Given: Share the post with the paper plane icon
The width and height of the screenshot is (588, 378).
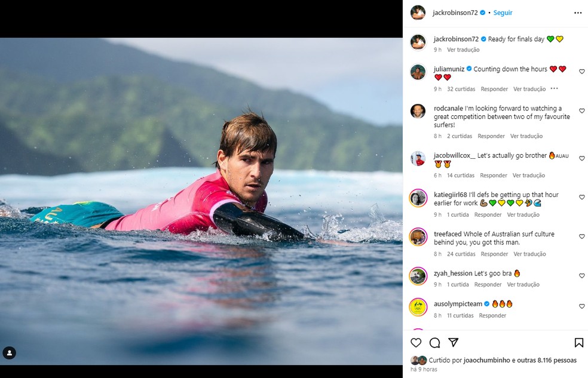Looking at the screenshot, I should [454, 343].
